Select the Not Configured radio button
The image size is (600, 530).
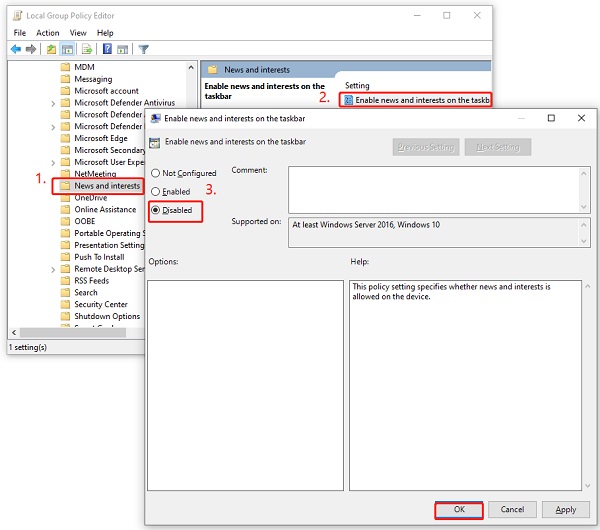tap(155, 173)
